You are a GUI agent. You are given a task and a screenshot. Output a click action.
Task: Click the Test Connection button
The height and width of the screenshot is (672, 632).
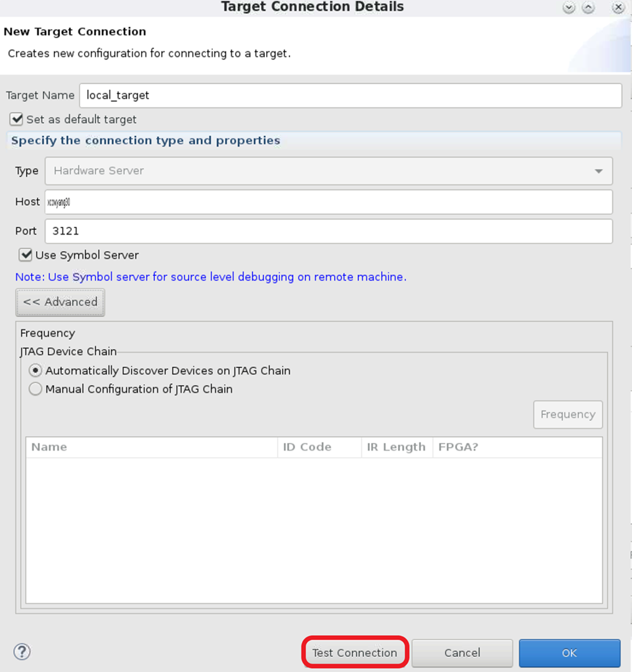tap(355, 653)
